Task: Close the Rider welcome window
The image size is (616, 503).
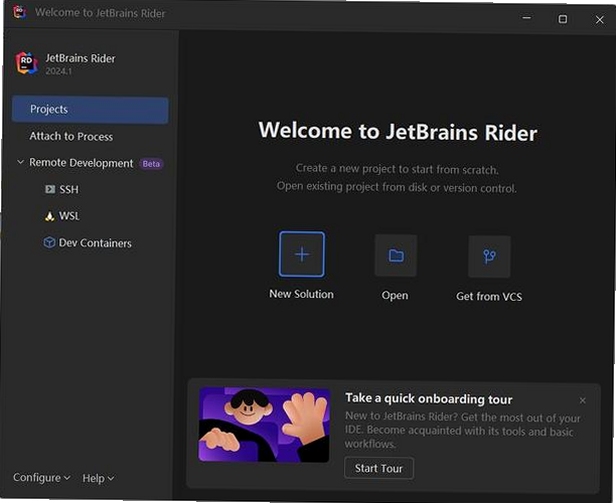Action: pos(600,20)
